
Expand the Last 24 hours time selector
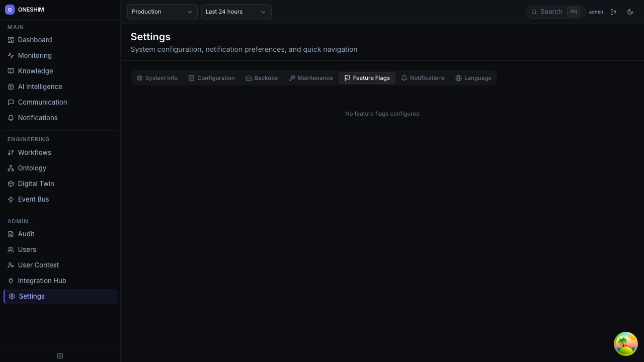pyautogui.click(x=236, y=12)
